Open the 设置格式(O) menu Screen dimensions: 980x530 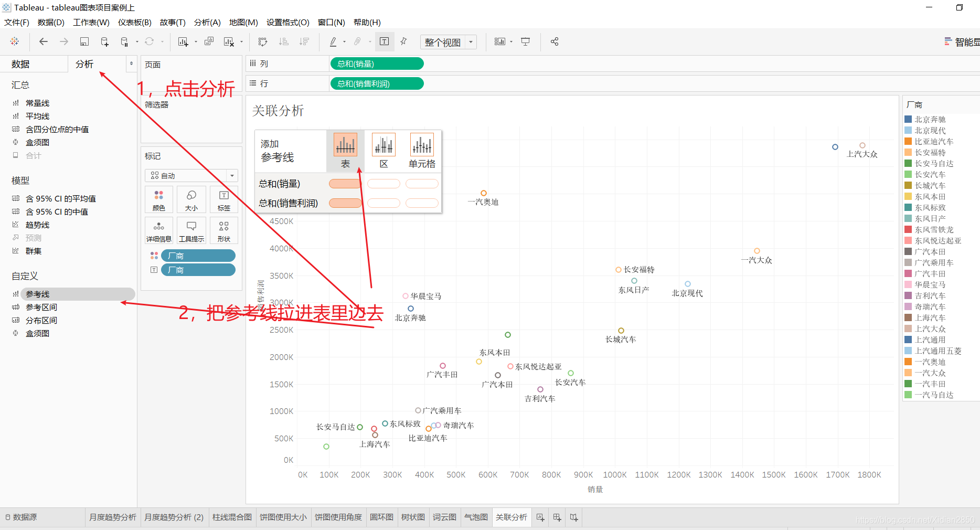point(288,22)
